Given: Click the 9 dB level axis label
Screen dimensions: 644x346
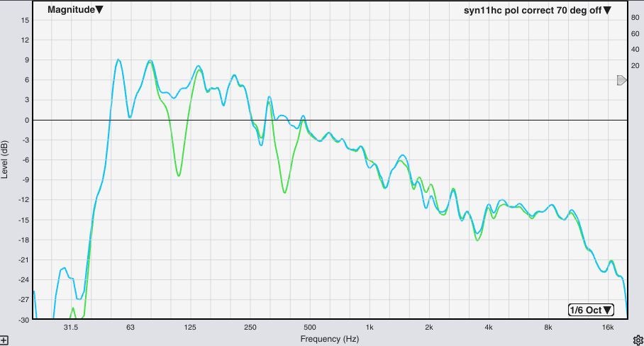Looking at the screenshot, I should pos(27,60).
